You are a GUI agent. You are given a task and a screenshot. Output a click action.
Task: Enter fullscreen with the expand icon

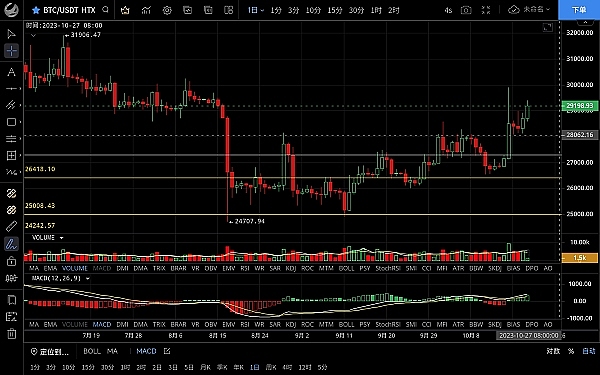[x=486, y=10]
